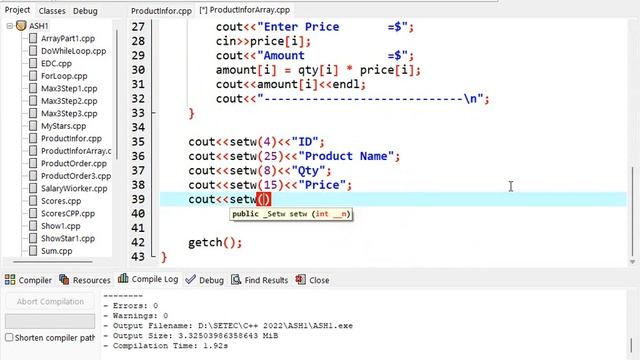This screenshot has height=360, width=640.
Task: Click the "Price" string on line 38
Action: [322, 185]
